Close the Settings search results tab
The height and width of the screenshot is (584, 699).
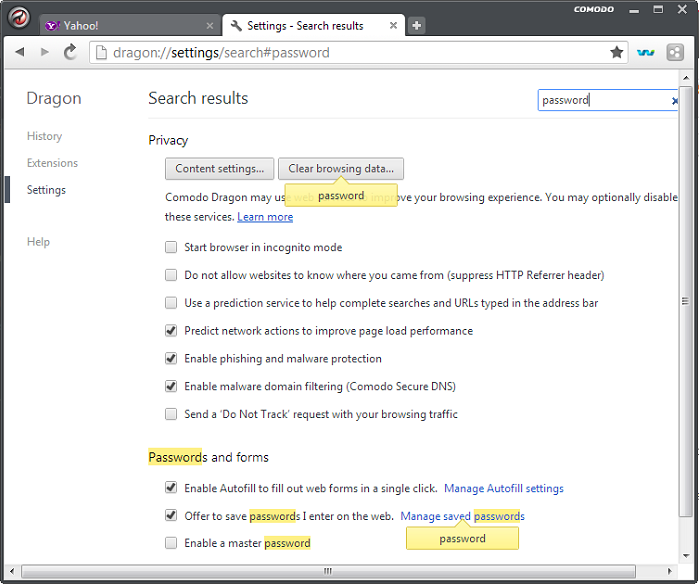tap(393, 25)
